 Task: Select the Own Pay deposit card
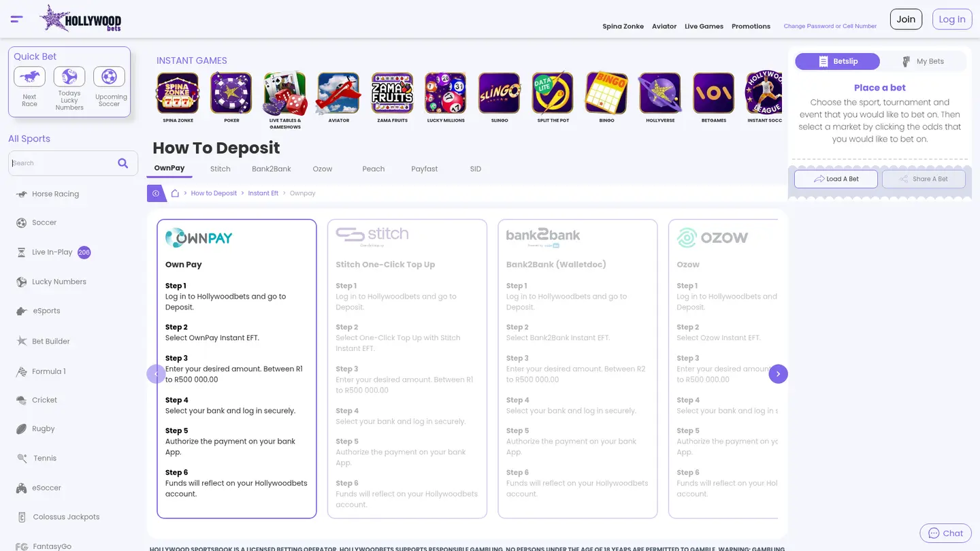pos(237,369)
